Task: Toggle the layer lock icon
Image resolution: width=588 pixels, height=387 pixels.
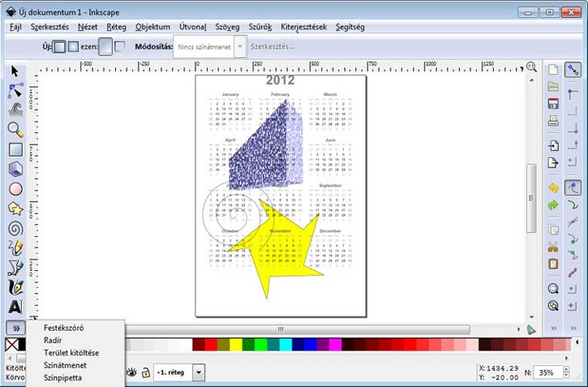Action: pyautogui.click(x=145, y=372)
